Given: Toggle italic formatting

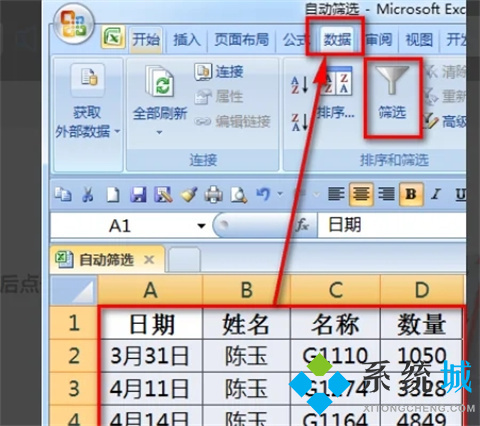Looking at the screenshot, I should tap(435, 194).
